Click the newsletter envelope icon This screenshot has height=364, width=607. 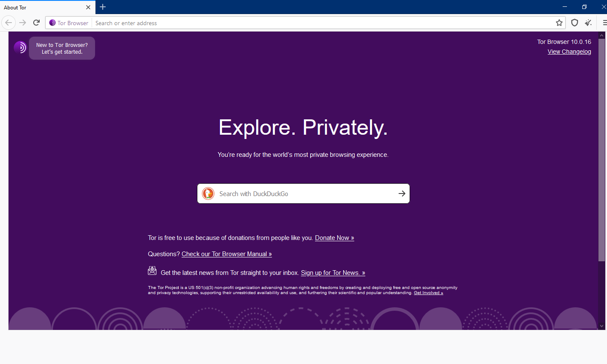[x=152, y=270]
